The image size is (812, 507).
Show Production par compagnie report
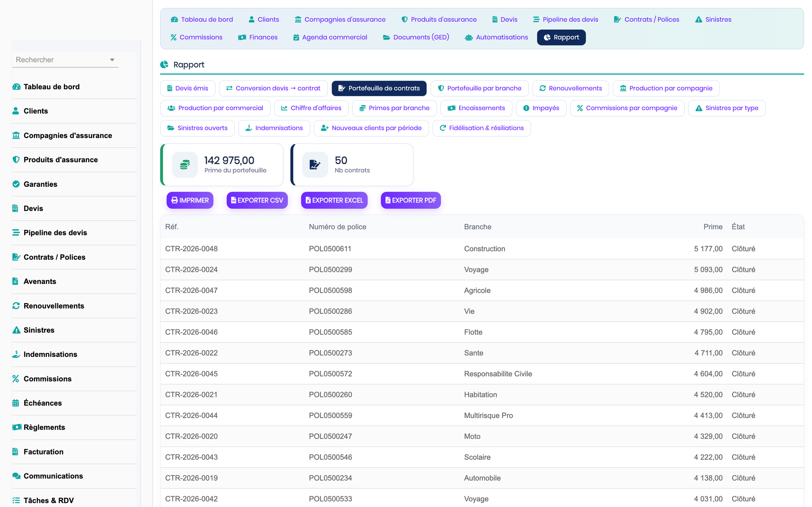point(666,88)
